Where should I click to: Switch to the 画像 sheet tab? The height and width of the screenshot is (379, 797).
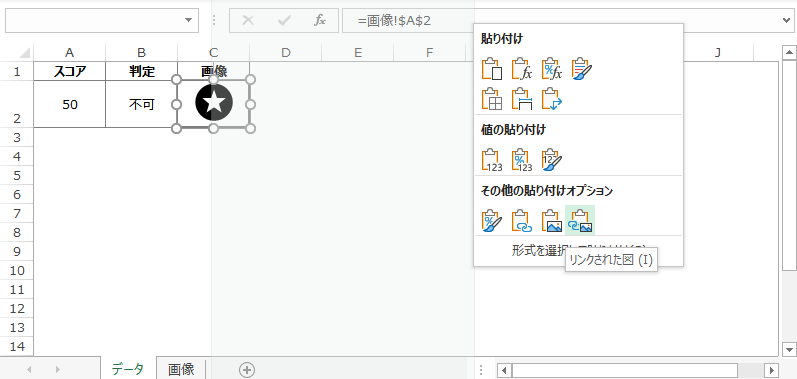point(181,369)
